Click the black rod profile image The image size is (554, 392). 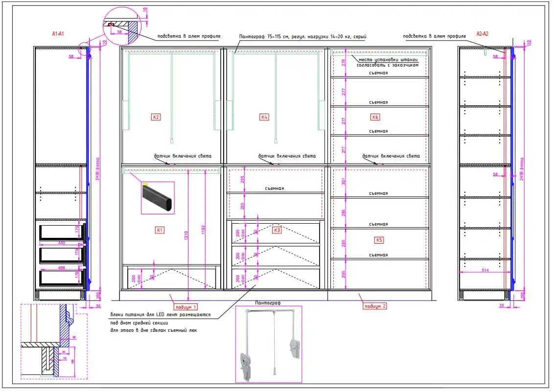pyautogui.click(x=158, y=198)
